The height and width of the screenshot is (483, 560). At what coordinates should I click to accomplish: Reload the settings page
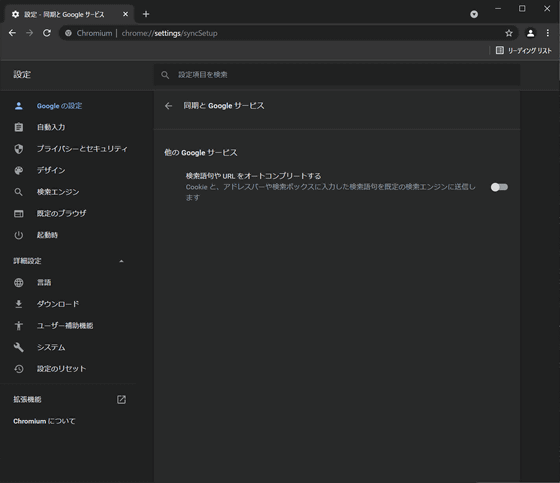point(47,33)
